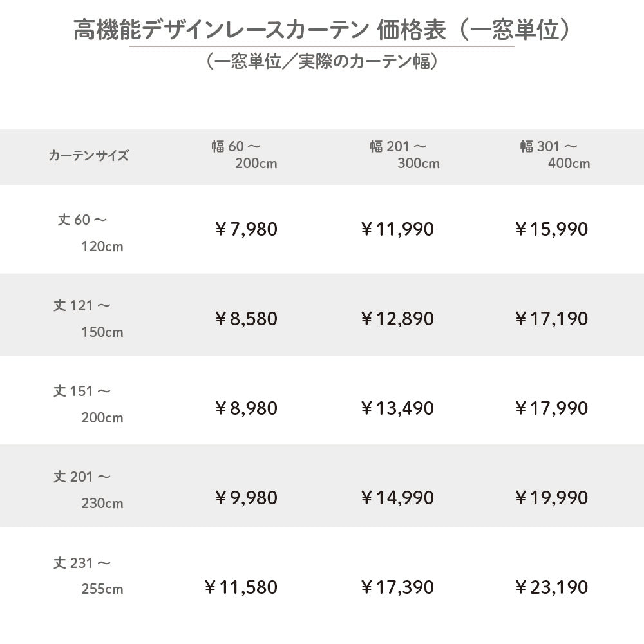Click the price table title heading

[322, 30]
